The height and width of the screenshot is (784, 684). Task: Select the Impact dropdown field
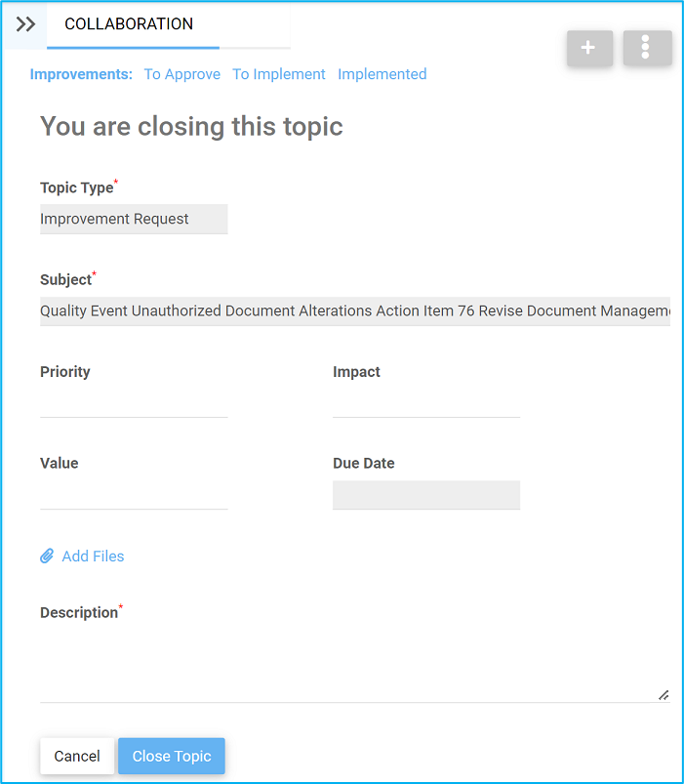pyautogui.click(x=425, y=402)
